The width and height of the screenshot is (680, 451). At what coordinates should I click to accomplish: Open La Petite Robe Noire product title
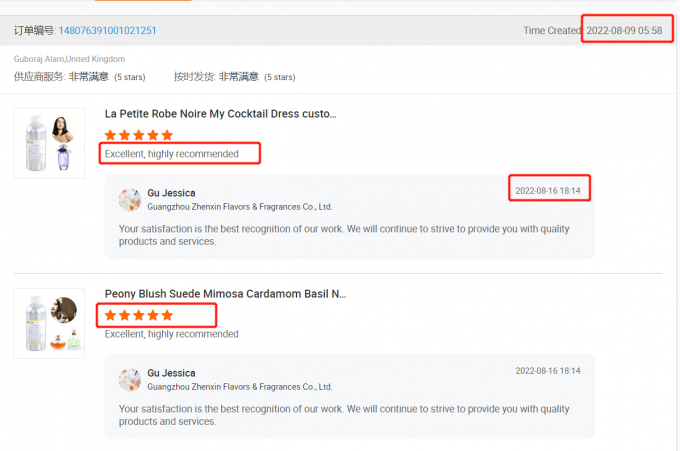click(x=220, y=114)
